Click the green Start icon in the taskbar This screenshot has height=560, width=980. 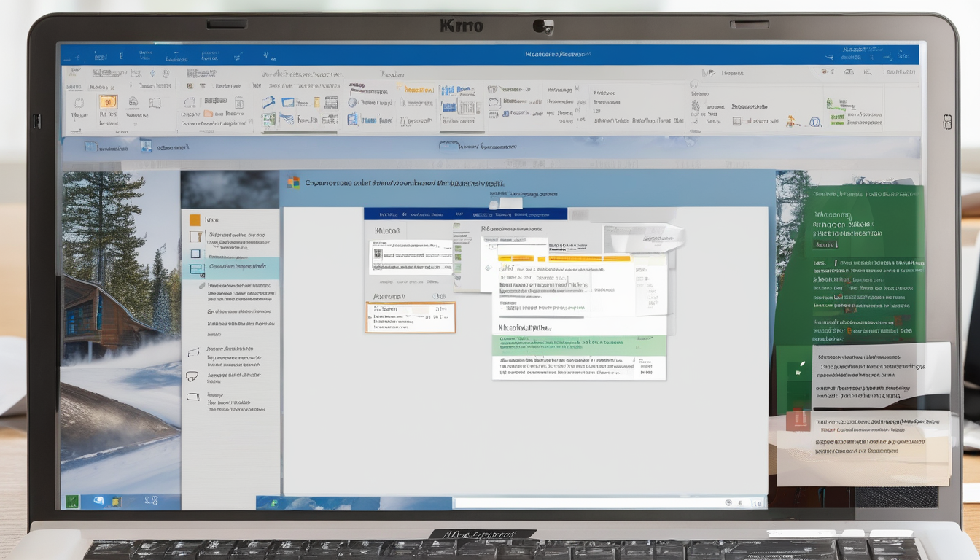pyautogui.click(x=72, y=501)
